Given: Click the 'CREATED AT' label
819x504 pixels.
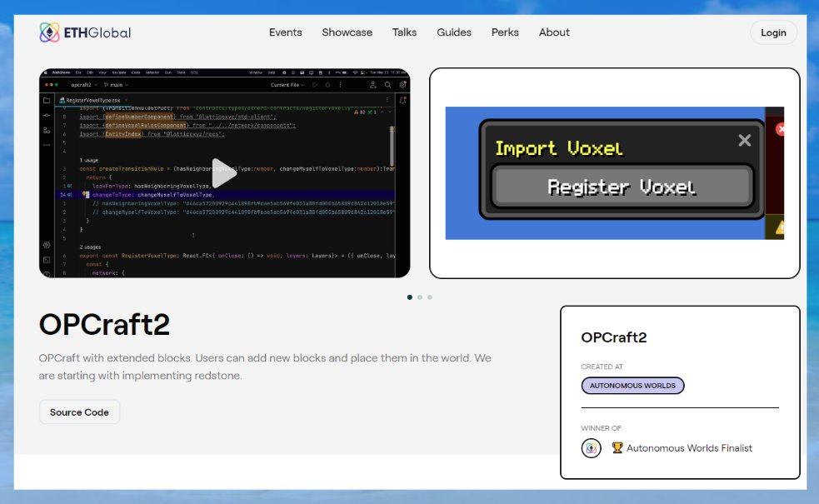Looking at the screenshot, I should pyautogui.click(x=602, y=367).
